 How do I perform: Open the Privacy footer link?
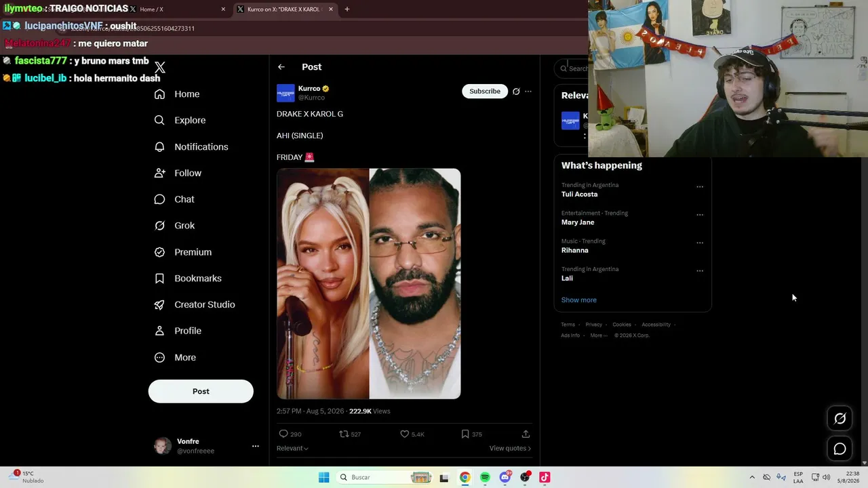(x=593, y=325)
